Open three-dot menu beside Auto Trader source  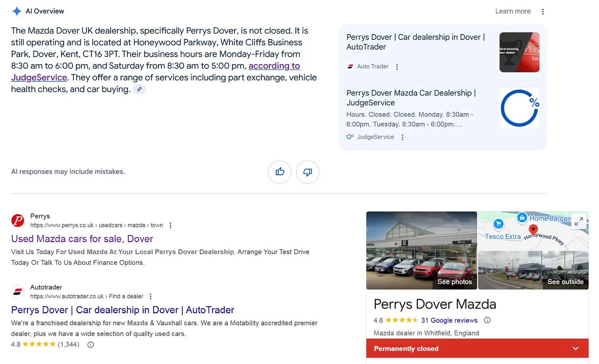[397, 67]
